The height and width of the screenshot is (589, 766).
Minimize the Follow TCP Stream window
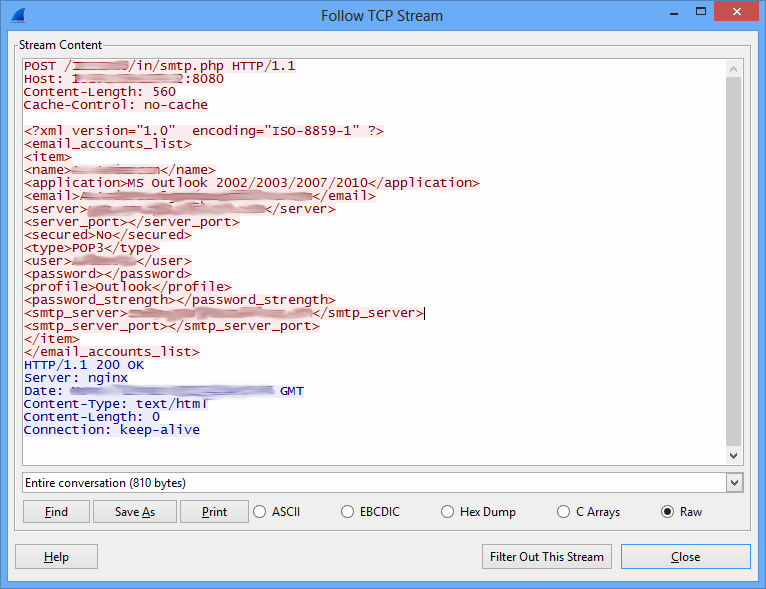pyautogui.click(x=674, y=13)
